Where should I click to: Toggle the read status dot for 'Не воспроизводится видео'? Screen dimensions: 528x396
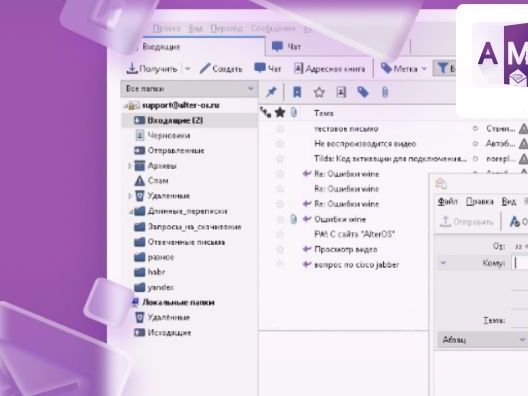[475, 144]
